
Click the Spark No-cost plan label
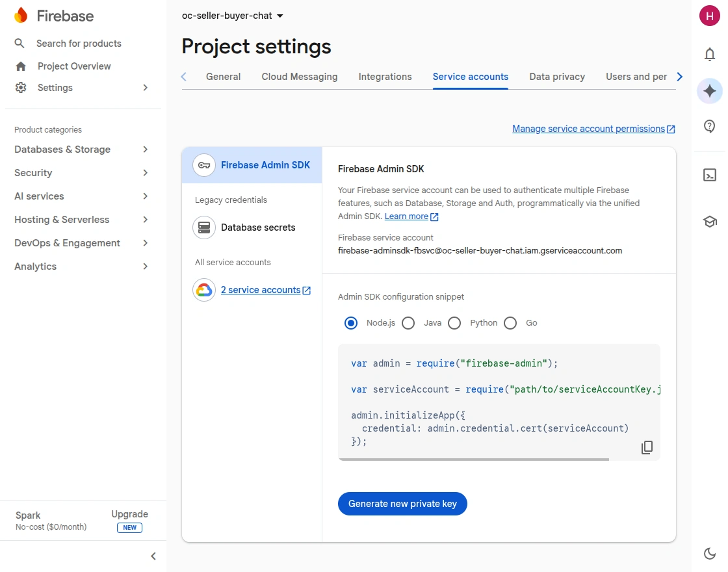tap(51, 521)
